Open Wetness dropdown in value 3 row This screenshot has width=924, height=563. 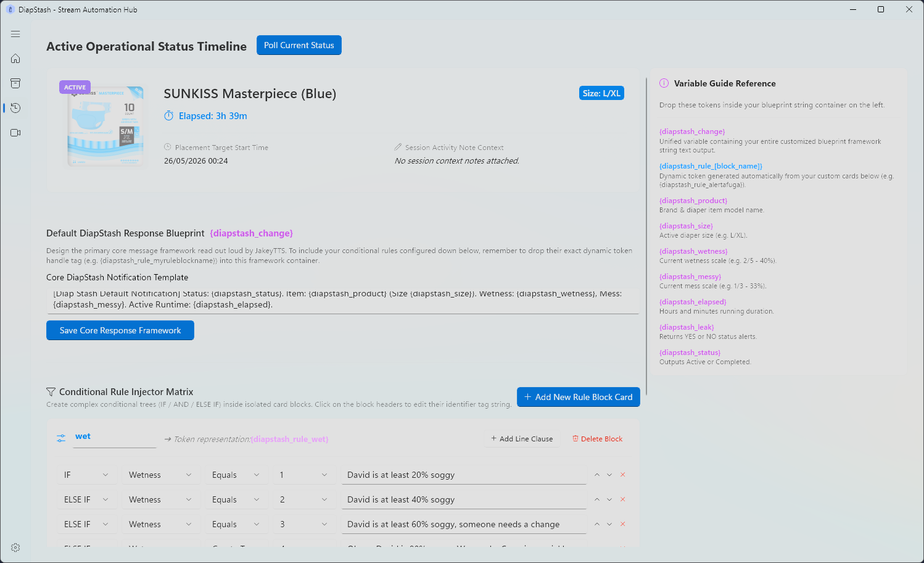(160, 524)
